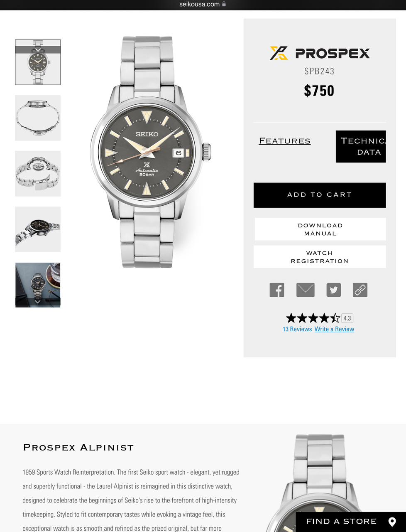
Task: Click the star rating icons
Action: click(x=313, y=318)
